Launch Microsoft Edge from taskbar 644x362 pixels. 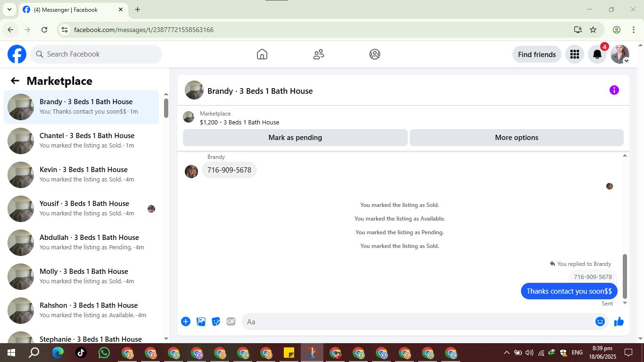coord(58,353)
